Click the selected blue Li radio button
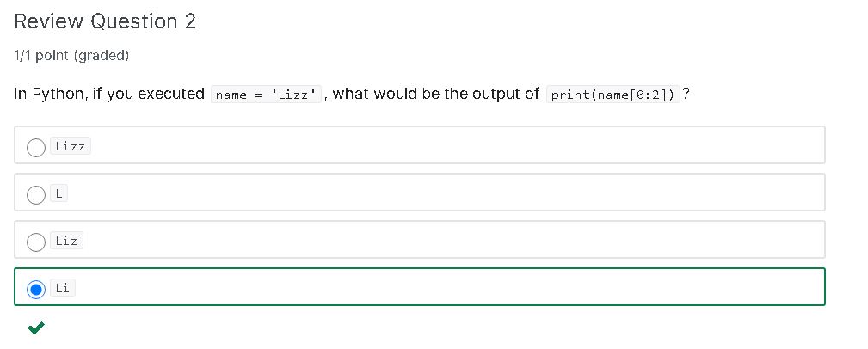868x349 pixels. tap(36, 290)
